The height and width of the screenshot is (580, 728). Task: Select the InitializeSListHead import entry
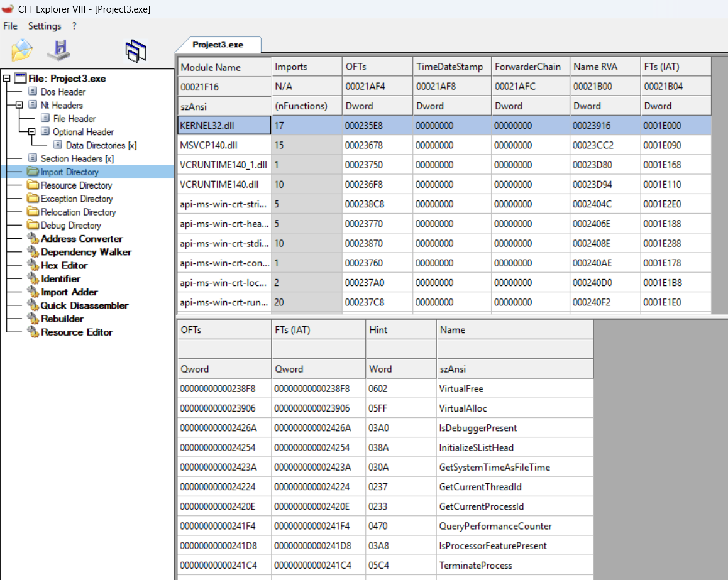(385, 448)
